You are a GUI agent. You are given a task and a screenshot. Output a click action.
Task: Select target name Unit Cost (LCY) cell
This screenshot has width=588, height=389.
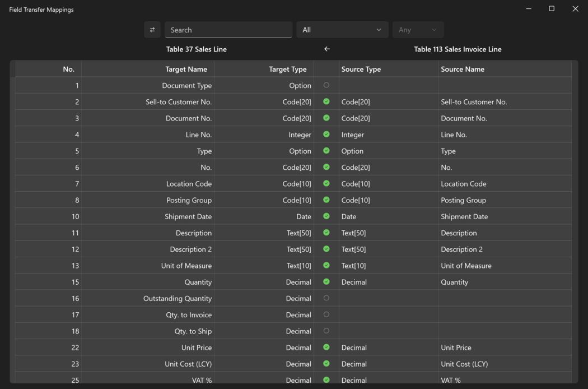148,364
